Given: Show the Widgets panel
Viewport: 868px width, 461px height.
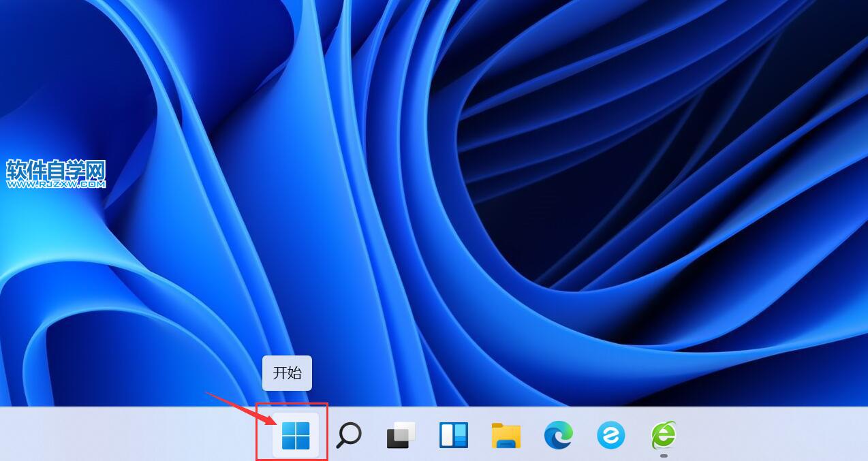Looking at the screenshot, I should [x=454, y=434].
